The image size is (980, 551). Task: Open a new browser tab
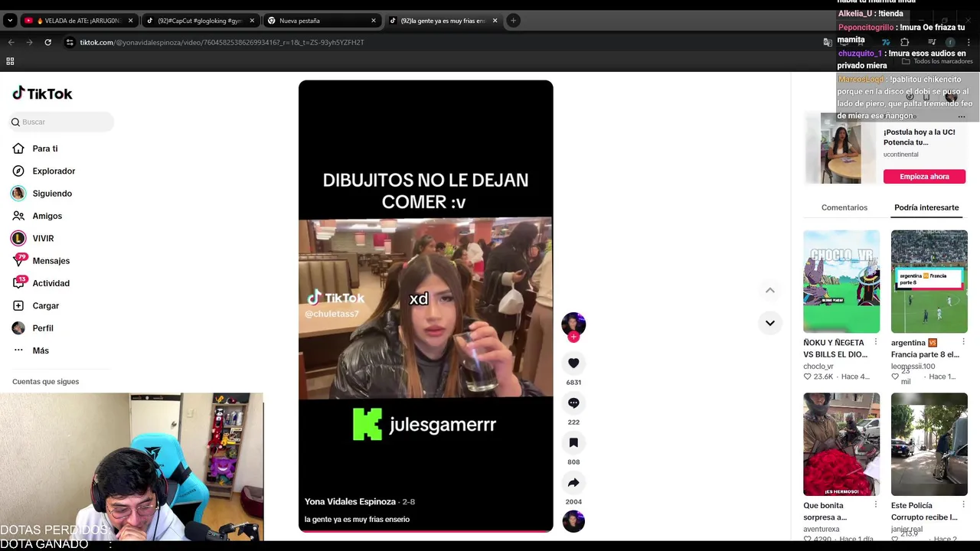tap(514, 21)
